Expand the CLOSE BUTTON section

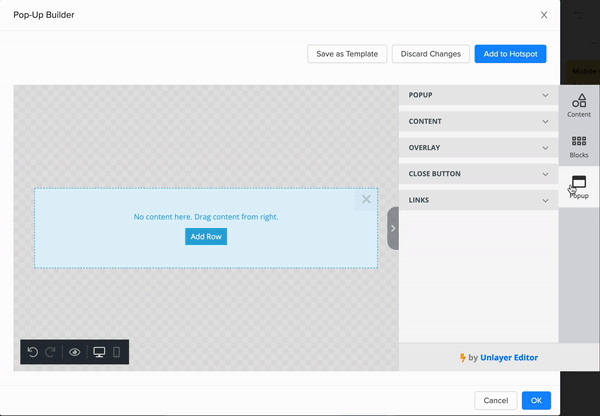478,174
